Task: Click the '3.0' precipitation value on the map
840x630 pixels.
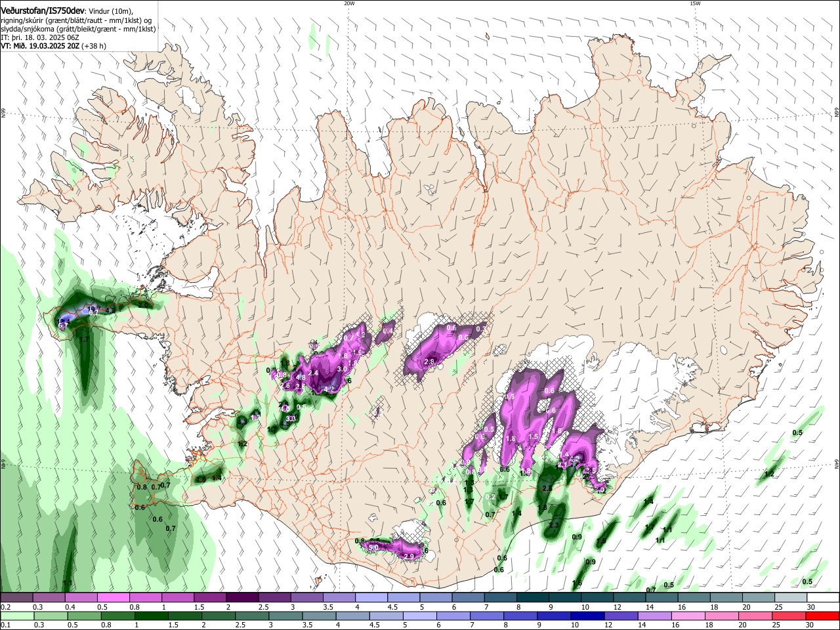Action: [342, 369]
